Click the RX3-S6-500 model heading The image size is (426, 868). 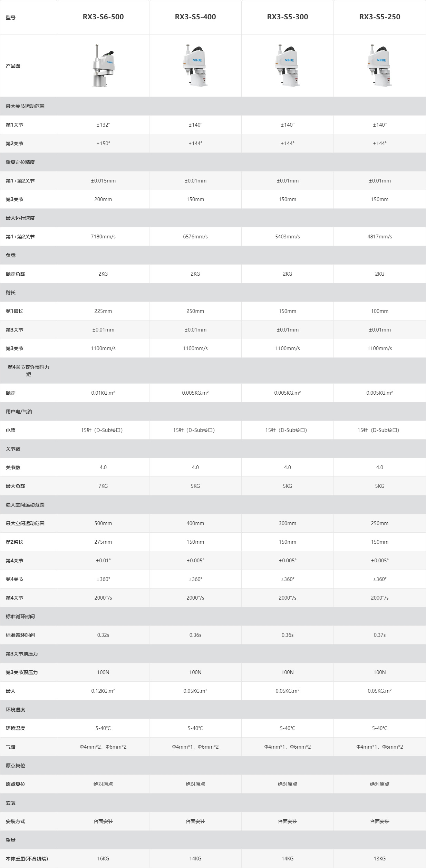click(103, 17)
